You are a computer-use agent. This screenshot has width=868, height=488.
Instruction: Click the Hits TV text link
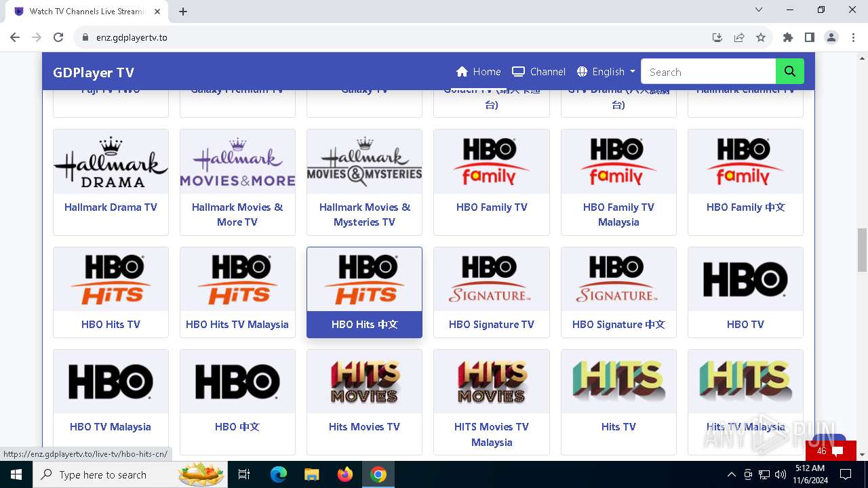point(618,427)
